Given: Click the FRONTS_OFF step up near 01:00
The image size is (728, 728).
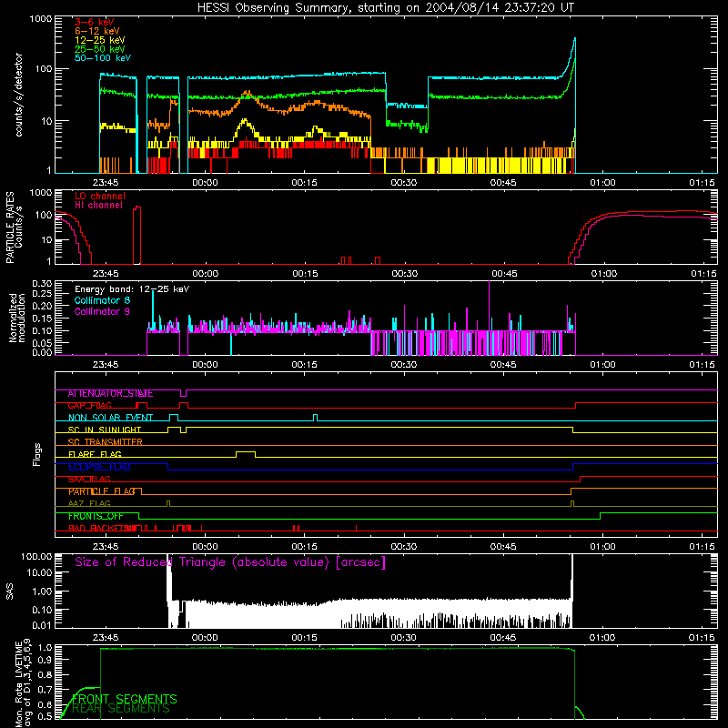Looking at the screenshot, I should tap(600, 515).
